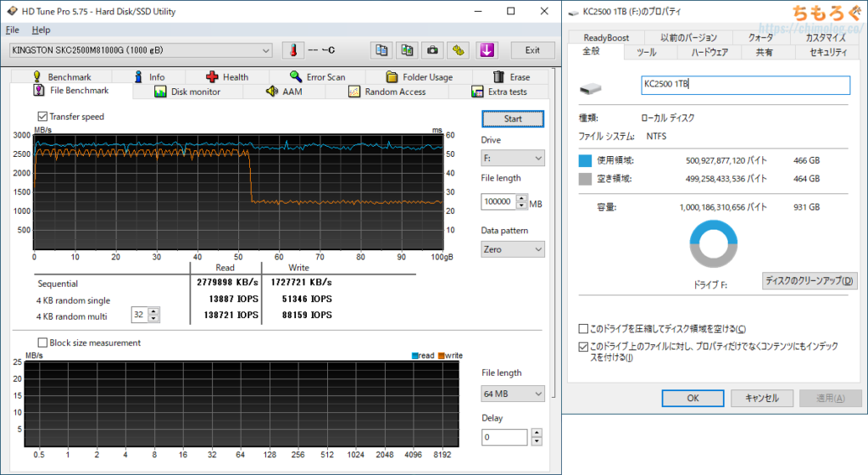Toggle the index file contents checkbox in Properties

tap(583, 347)
